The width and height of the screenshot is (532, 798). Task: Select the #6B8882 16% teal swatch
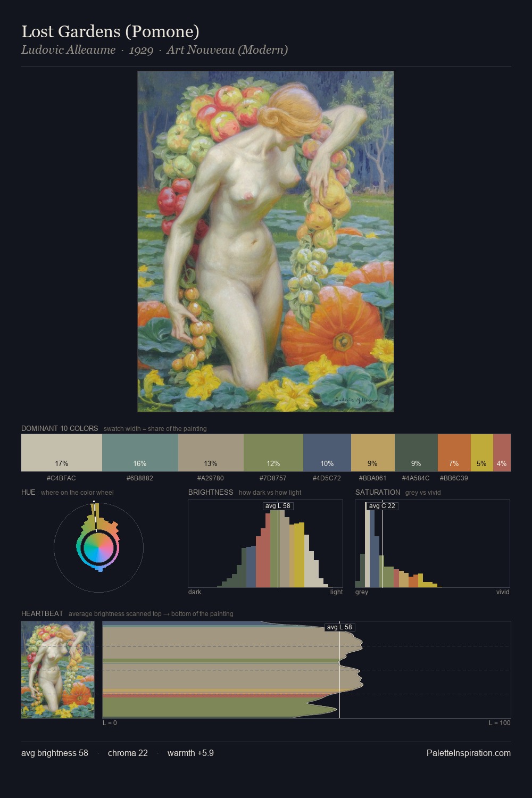[140, 453]
